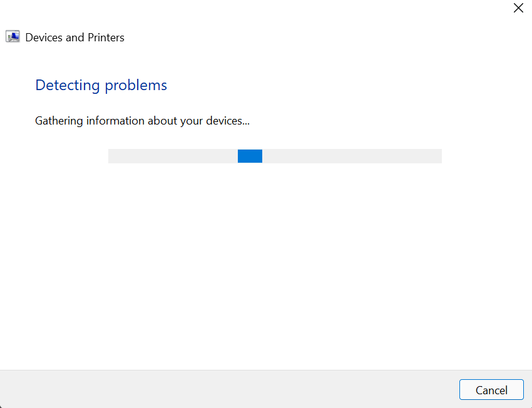This screenshot has height=408, width=532.
Task: Close the troubleshooter with the X button
Action: [x=518, y=8]
